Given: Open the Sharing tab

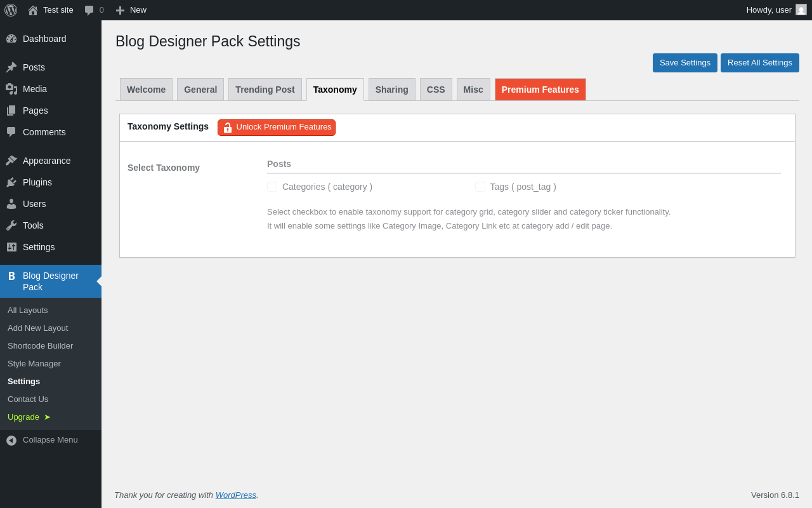Looking at the screenshot, I should tap(392, 90).
